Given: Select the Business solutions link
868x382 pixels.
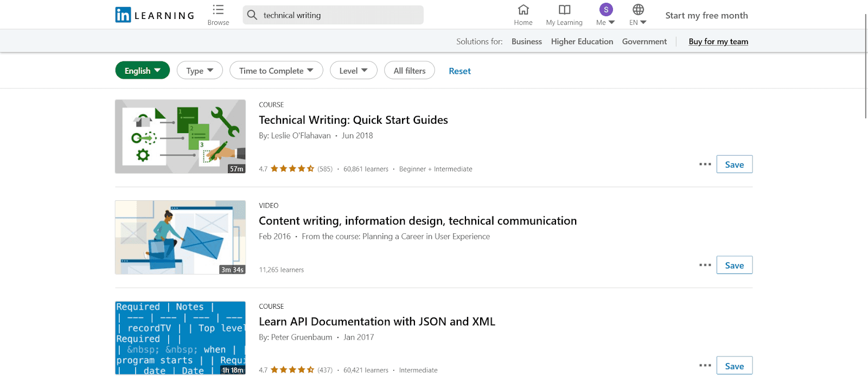Looking at the screenshot, I should pyautogui.click(x=526, y=42).
